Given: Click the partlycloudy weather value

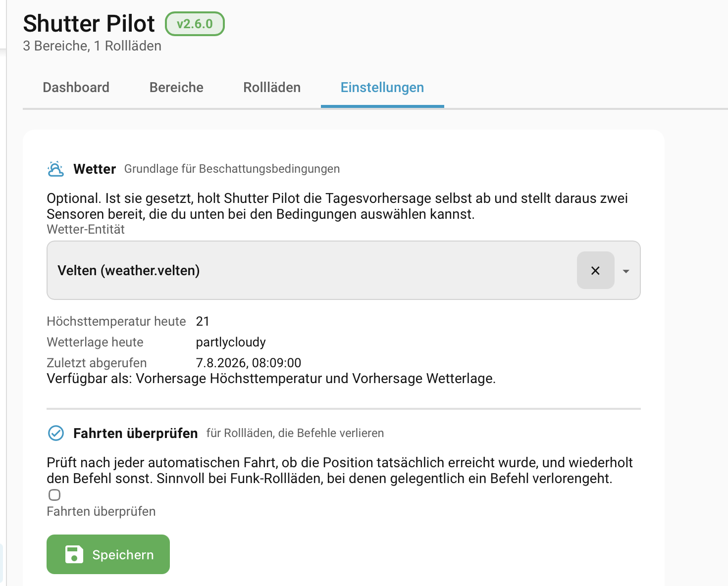Looking at the screenshot, I should point(231,342).
